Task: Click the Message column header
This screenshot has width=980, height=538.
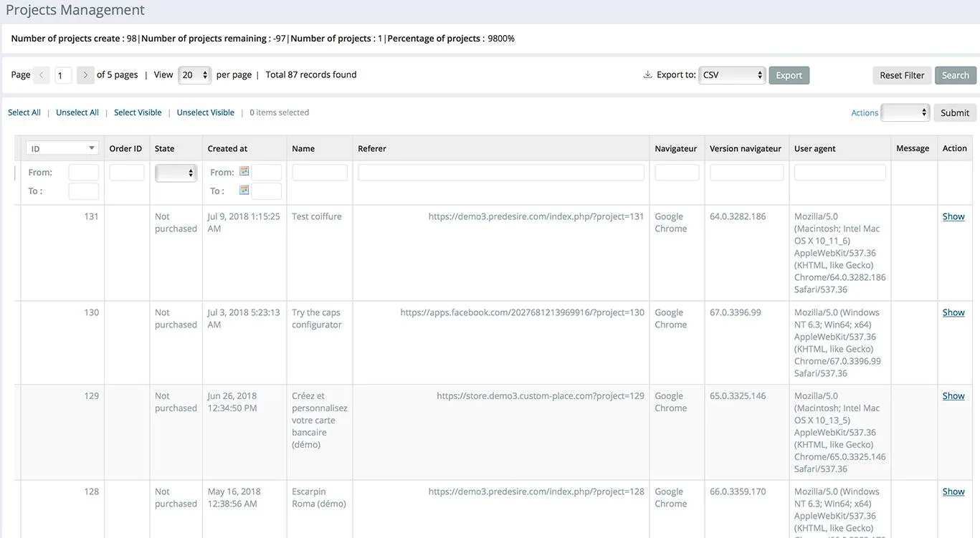Action: (913, 148)
